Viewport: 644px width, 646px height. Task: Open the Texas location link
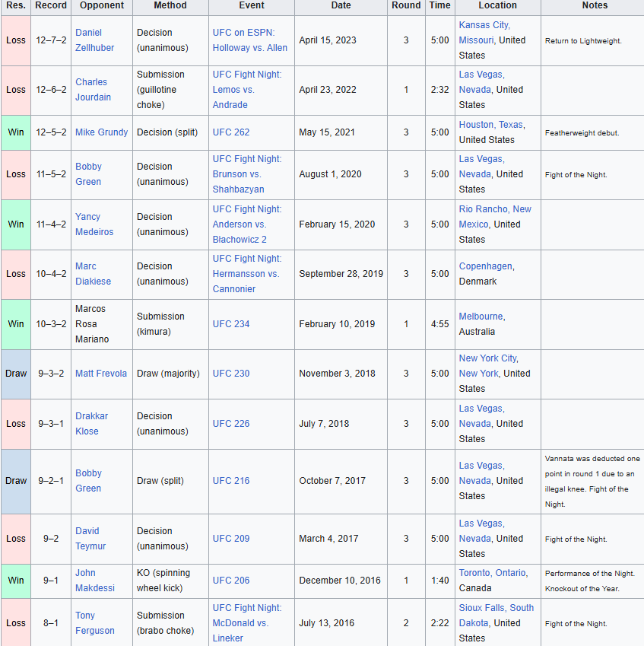511,125
